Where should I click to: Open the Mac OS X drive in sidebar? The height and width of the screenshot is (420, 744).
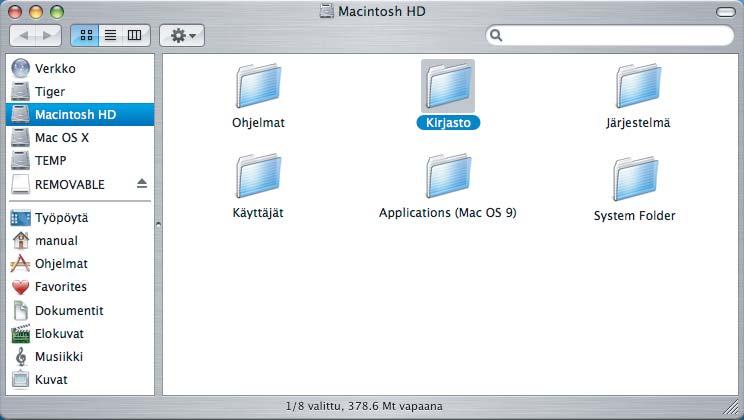[x=80, y=138]
